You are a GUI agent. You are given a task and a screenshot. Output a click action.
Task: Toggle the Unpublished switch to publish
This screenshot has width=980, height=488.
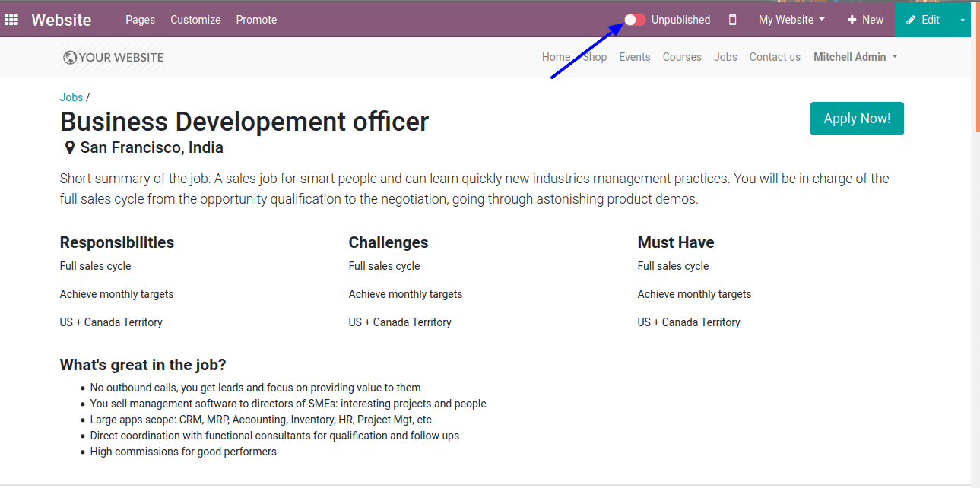point(635,20)
